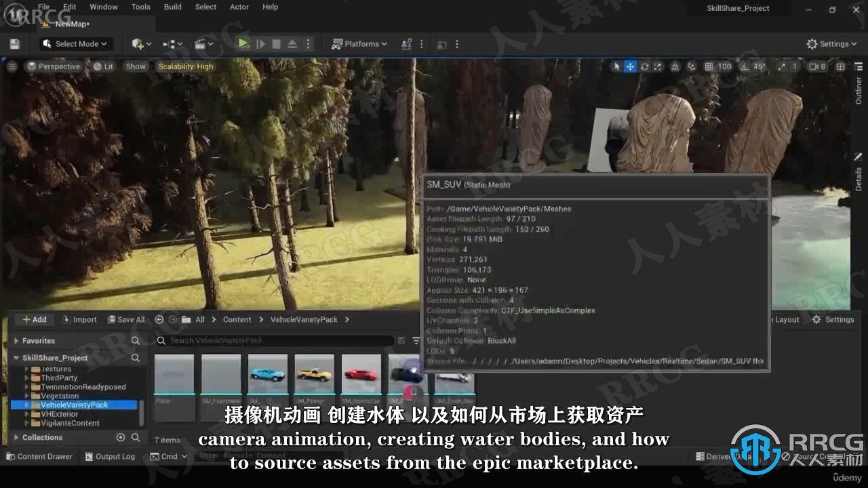Select the Vegetation folder

[x=60, y=396]
